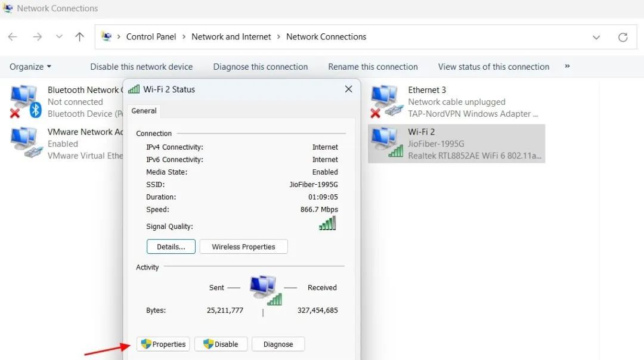The height and width of the screenshot is (360, 644).
Task: Open the toolbar overflow chevron
Action: pos(567,67)
